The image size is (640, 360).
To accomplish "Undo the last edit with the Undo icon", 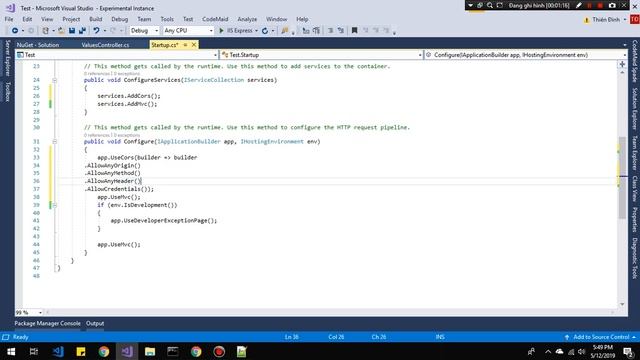I will point(96,31).
